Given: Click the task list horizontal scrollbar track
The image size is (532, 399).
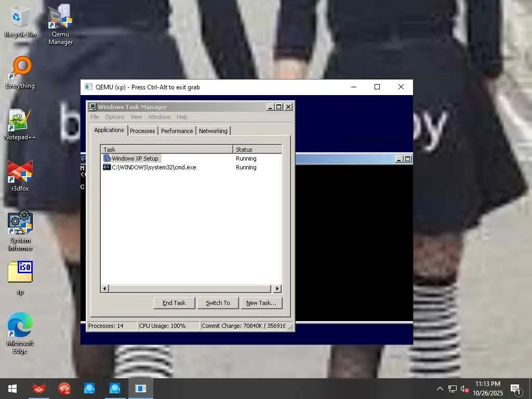Looking at the screenshot, I should 190,288.
